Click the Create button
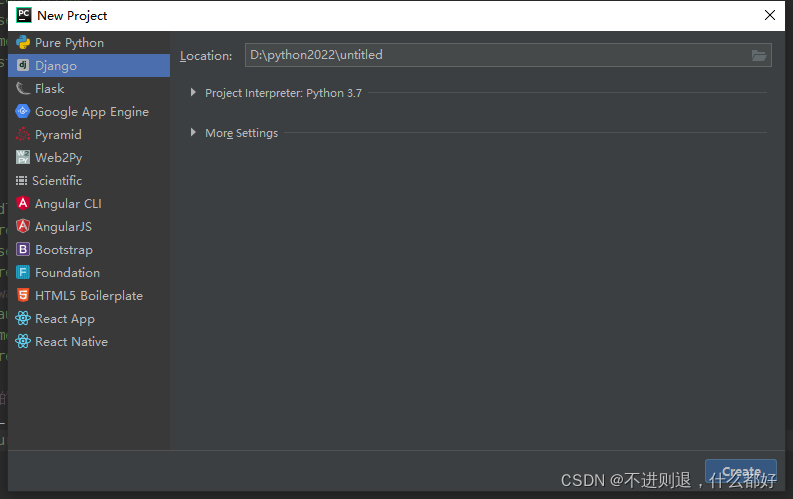The height and width of the screenshot is (499, 793). pyautogui.click(x=741, y=472)
